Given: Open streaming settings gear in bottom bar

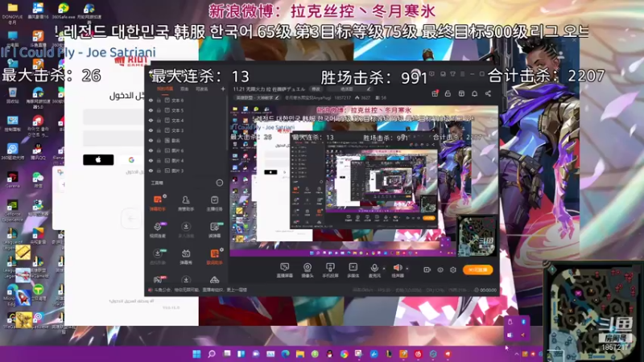Looking at the screenshot, I should pyautogui.click(x=453, y=269).
